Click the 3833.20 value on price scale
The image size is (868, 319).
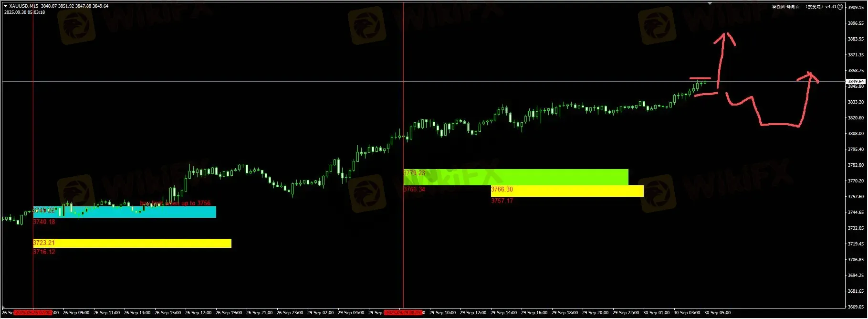pyautogui.click(x=856, y=102)
